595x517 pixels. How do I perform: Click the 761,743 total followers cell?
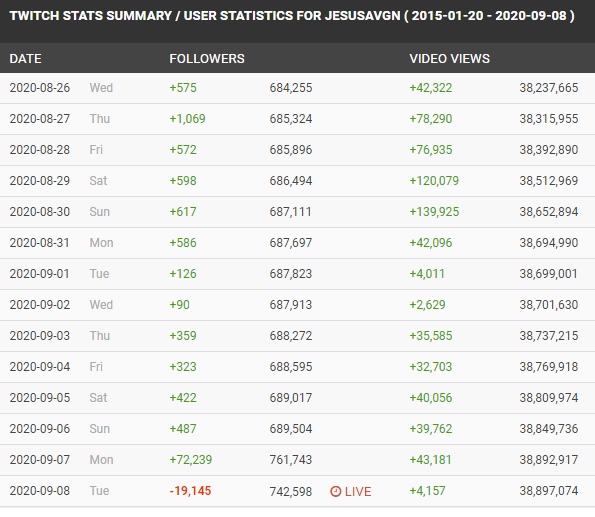coord(291,460)
